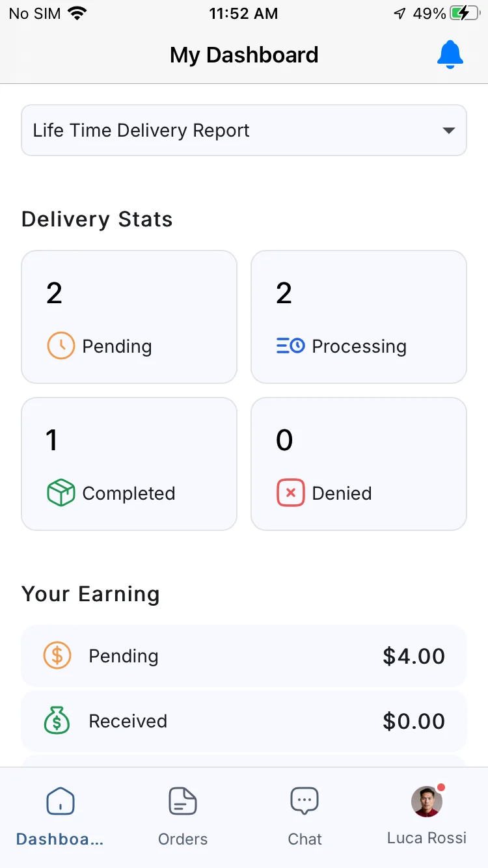The image size is (488, 868).
Task: Click the orange dollar Pending earning icon
Action: click(57, 656)
